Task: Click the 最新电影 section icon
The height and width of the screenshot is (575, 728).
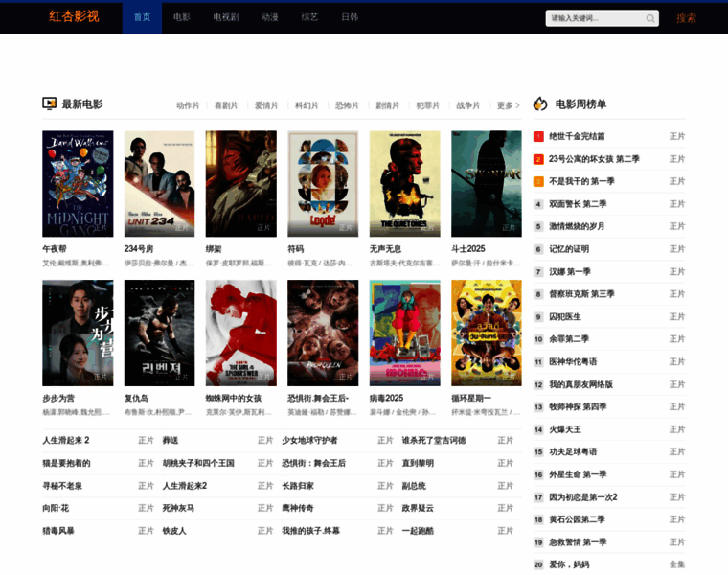Action: pos(49,103)
